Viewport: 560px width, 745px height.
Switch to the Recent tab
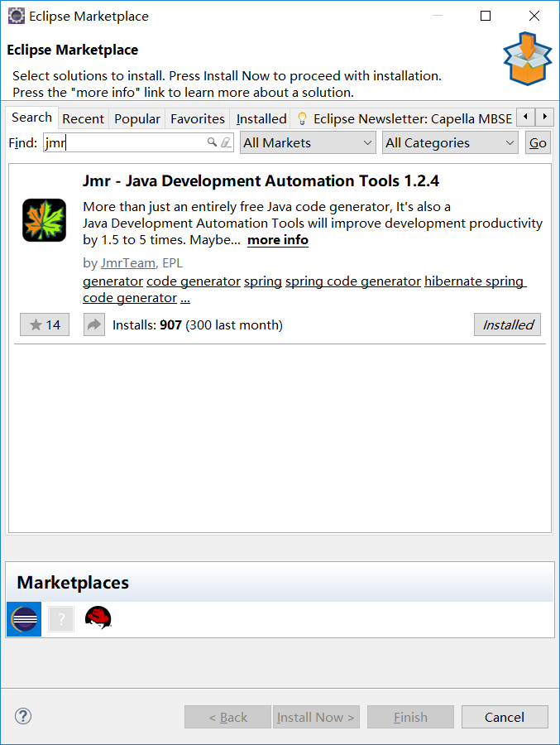pyautogui.click(x=83, y=118)
